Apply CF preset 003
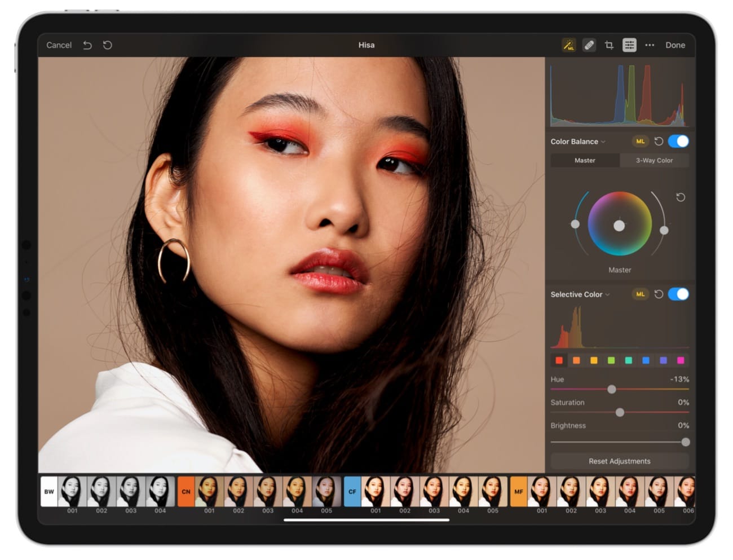733x560 pixels. coord(434,492)
